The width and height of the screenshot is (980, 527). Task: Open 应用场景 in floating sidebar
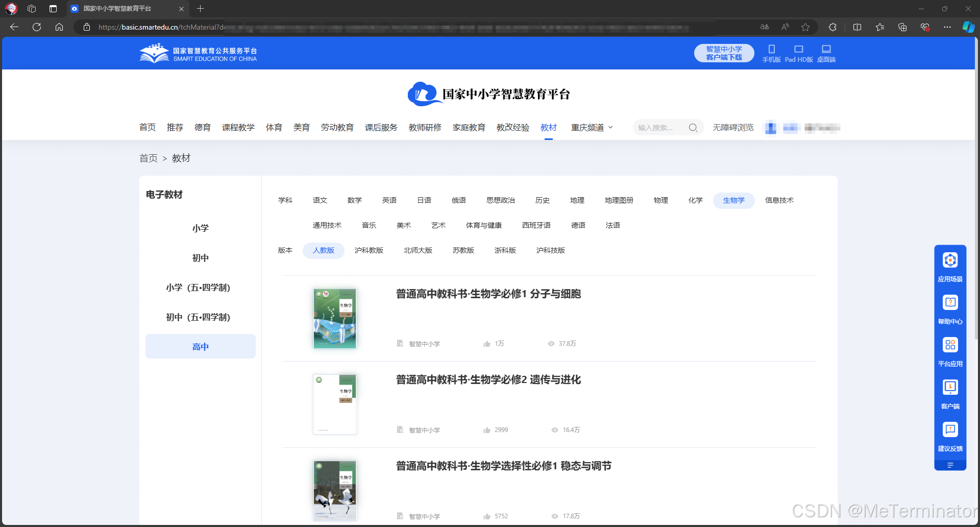pos(950,267)
